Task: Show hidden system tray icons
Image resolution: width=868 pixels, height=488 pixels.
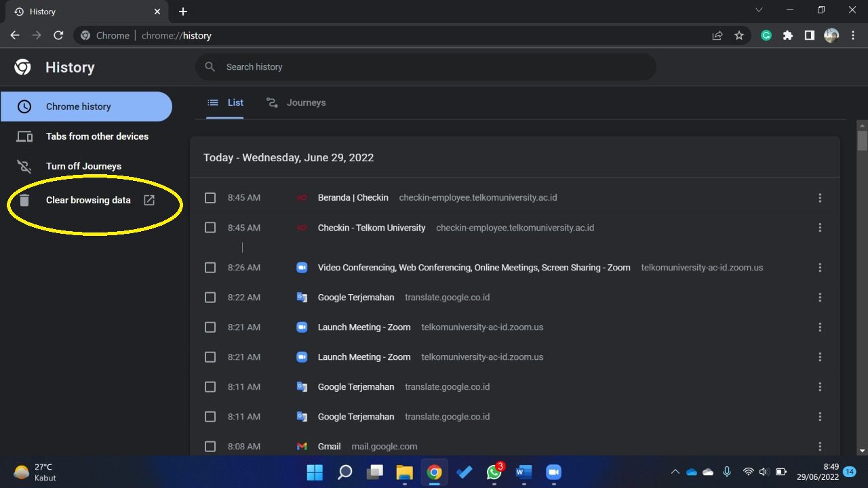Action: (675, 472)
